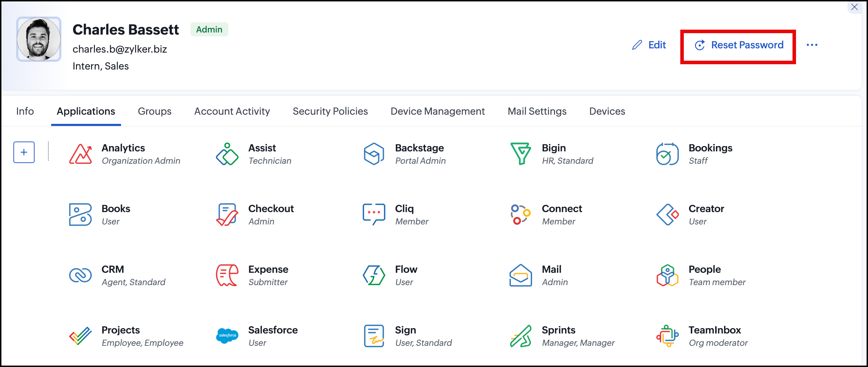Switch to the Info tab
Viewport: 868px width, 367px height.
click(x=25, y=111)
